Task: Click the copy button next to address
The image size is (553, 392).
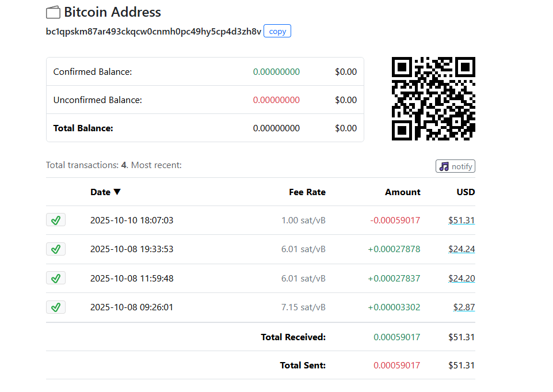Action: (x=277, y=31)
